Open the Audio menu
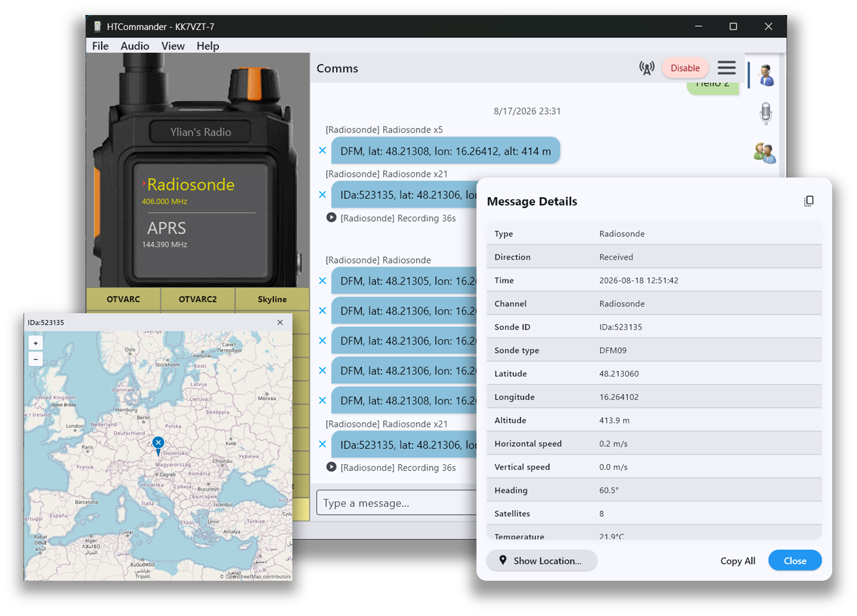The height and width of the screenshot is (616, 857). [134, 46]
